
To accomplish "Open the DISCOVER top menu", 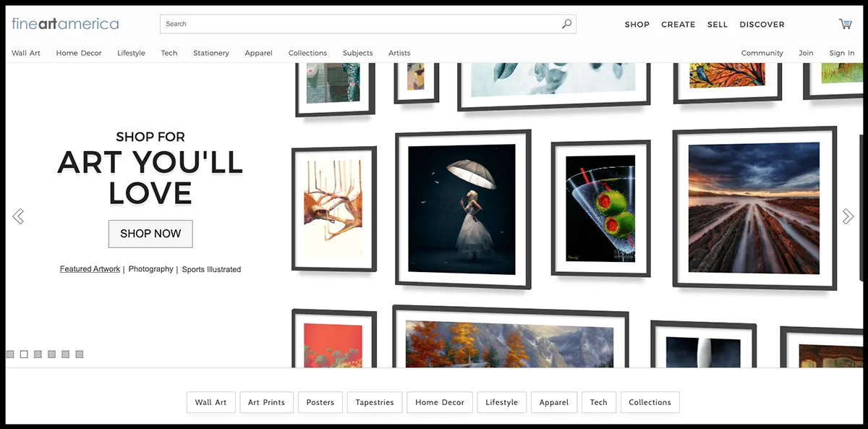I will [x=762, y=25].
